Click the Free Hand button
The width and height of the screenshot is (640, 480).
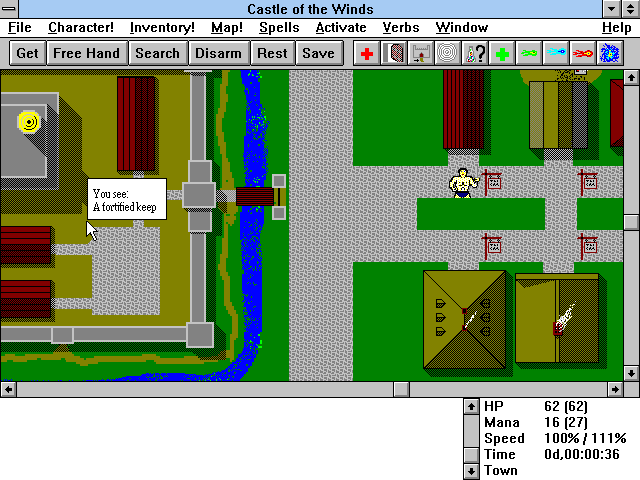point(87,53)
